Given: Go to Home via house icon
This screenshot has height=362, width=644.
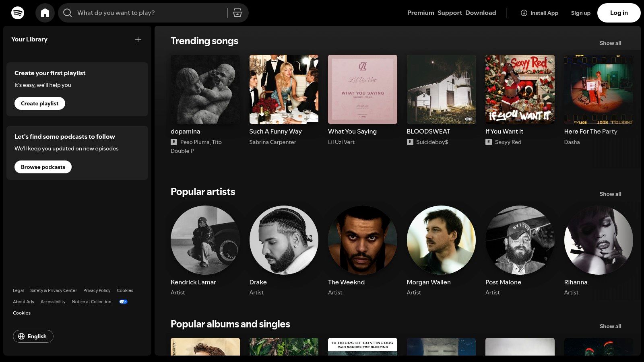Looking at the screenshot, I should [x=45, y=13].
